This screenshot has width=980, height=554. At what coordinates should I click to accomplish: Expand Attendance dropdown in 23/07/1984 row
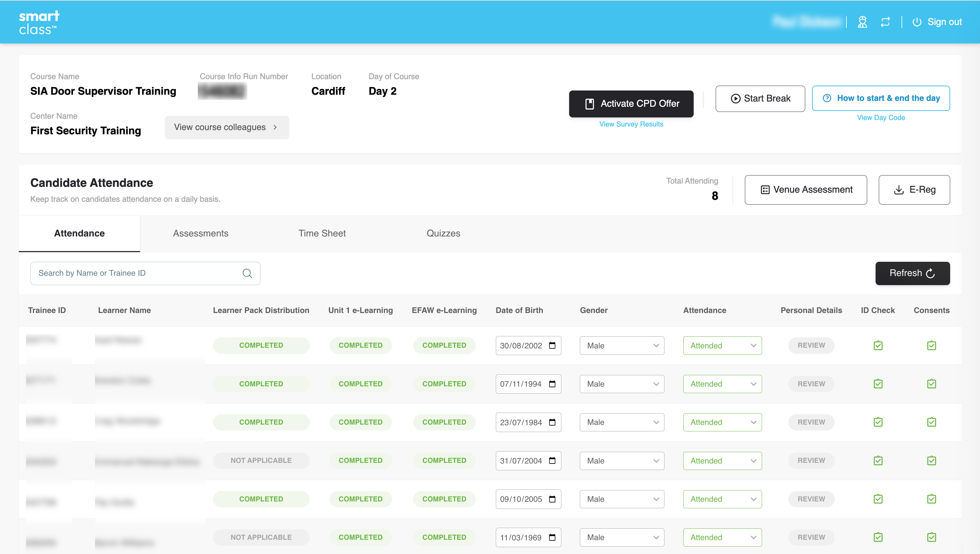click(723, 422)
